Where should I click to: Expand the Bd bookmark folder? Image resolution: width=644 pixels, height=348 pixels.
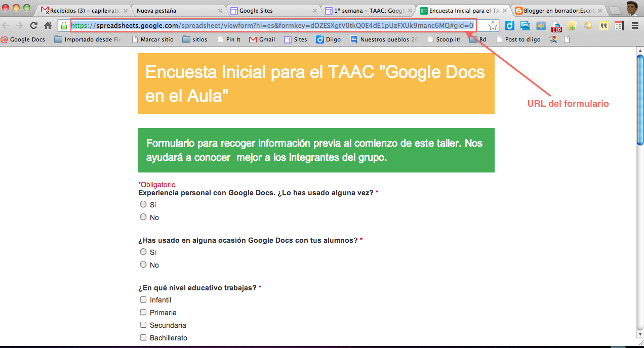(x=478, y=39)
